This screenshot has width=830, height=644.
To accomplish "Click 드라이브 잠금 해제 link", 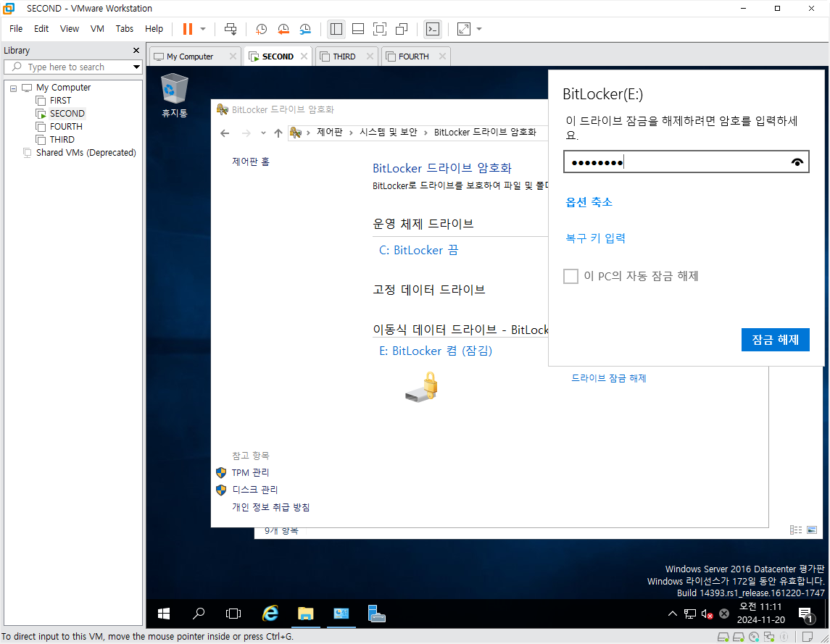I will (609, 378).
